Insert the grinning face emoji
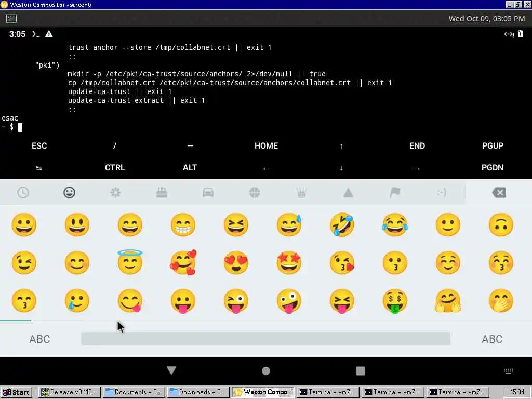Viewport: 532px width, 399px height. [x=24, y=224]
